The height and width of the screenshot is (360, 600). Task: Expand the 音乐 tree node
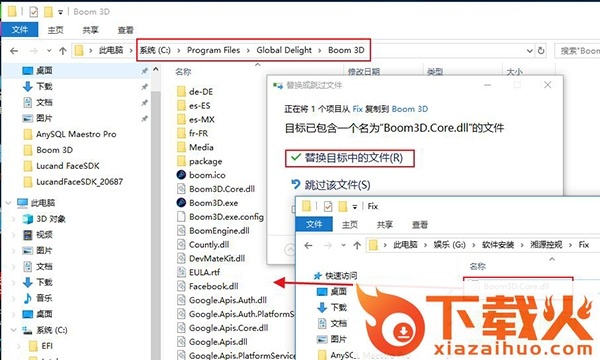tap(15, 298)
